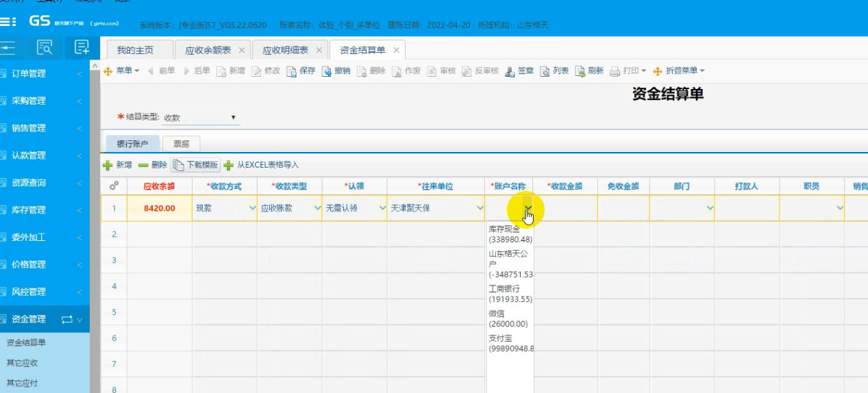
Task: Expand 采购管理 in the sidebar
Action: click(x=45, y=101)
